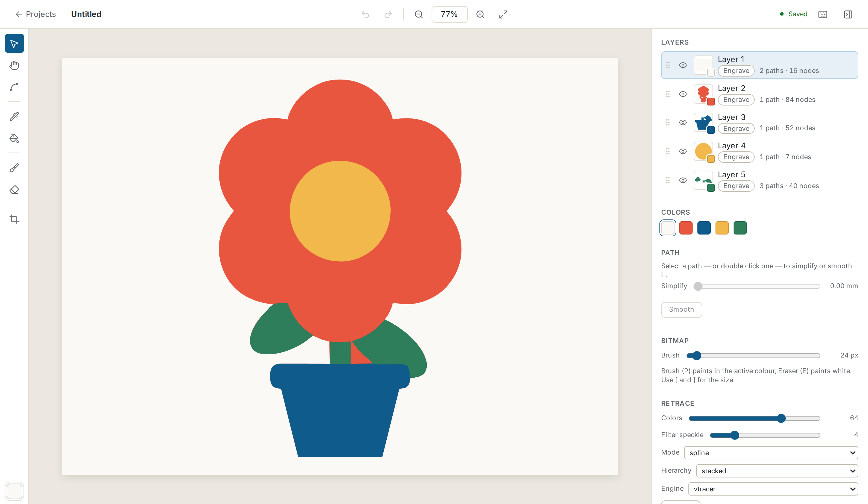Select Layer 2 flower thumbnail
This screenshot has height=504, width=868.
point(703,94)
